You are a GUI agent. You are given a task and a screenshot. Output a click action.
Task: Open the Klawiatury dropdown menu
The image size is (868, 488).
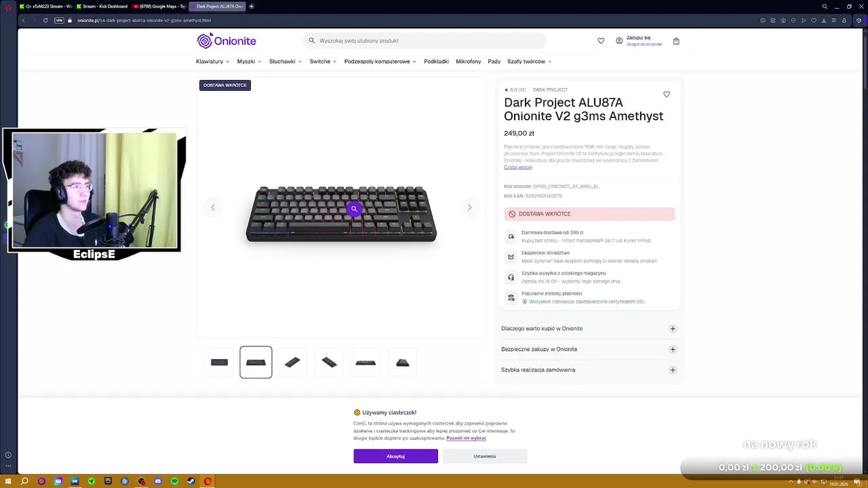pos(213,62)
